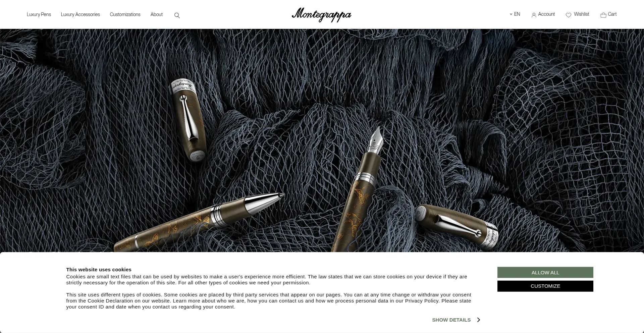This screenshot has height=333, width=644.
Task: Open the Account link
Action: tap(546, 14)
